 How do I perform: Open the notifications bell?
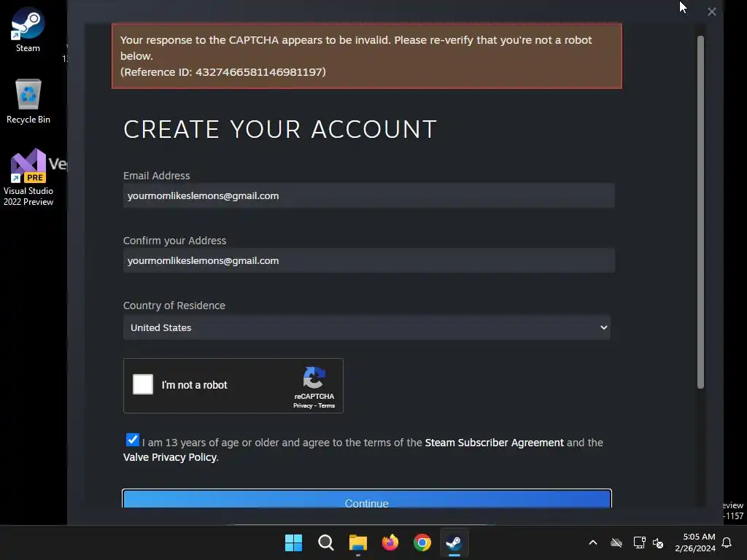click(x=727, y=542)
